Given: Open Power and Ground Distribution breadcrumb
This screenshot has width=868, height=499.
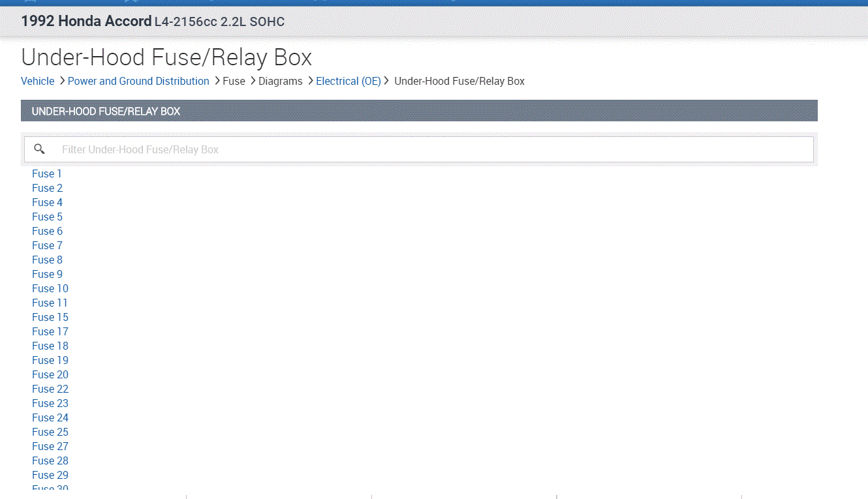Looking at the screenshot, I should point(138,81).
